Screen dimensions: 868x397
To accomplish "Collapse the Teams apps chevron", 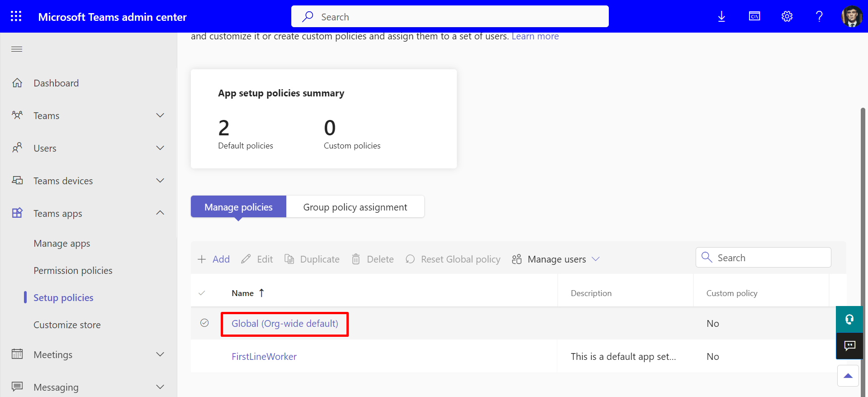I will 160,213.
